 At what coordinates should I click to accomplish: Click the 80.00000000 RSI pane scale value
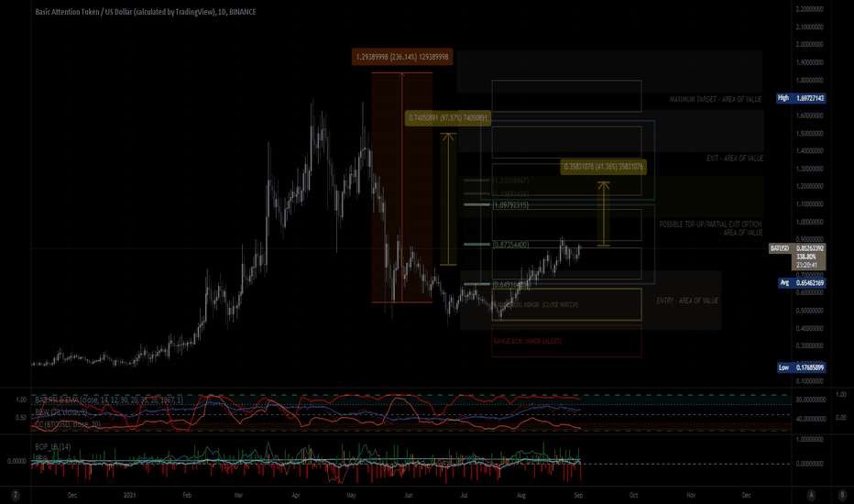[810, 400]
